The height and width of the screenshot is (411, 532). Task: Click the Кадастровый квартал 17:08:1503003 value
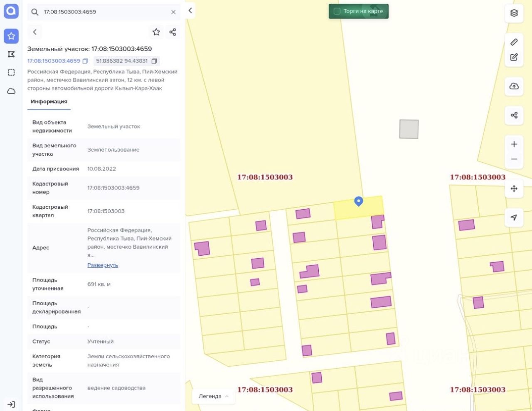(106, 211)
